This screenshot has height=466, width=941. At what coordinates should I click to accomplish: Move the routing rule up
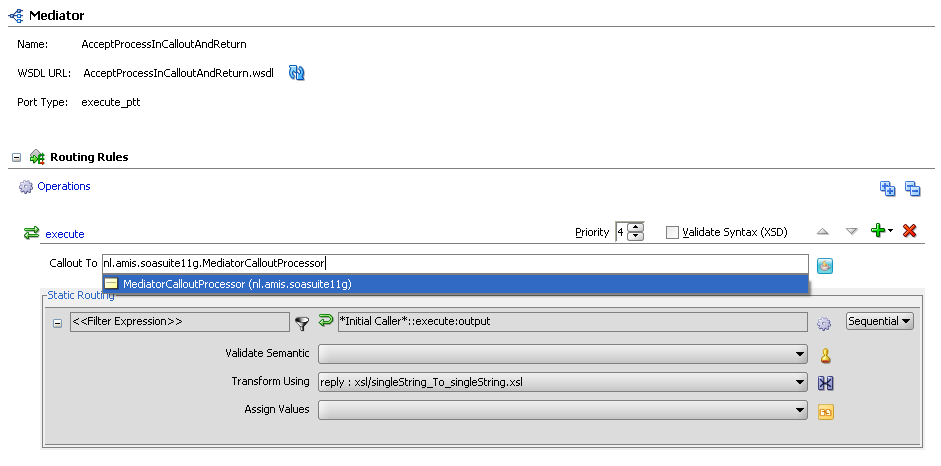(823, 232)
